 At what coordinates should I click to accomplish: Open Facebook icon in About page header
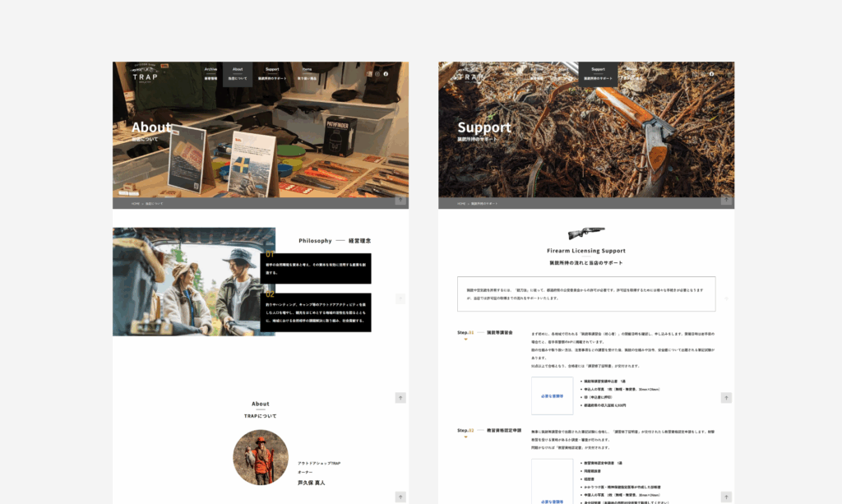tap(386, 74)
